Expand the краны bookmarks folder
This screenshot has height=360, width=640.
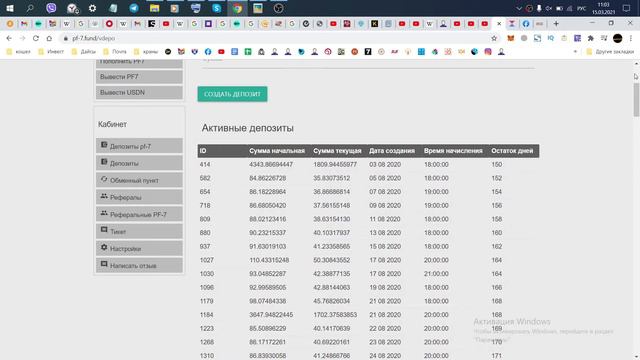pos(146,52)
